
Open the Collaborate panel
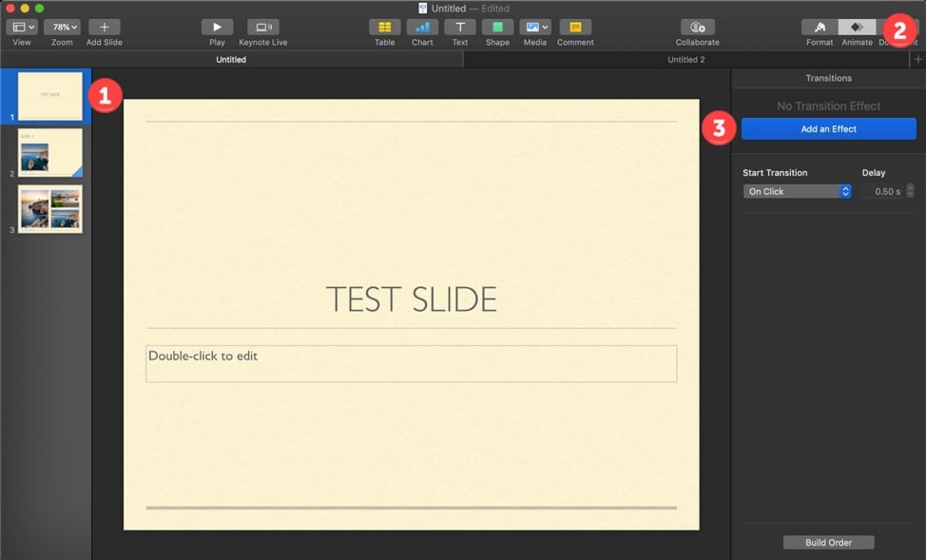(x=697, y=29)
